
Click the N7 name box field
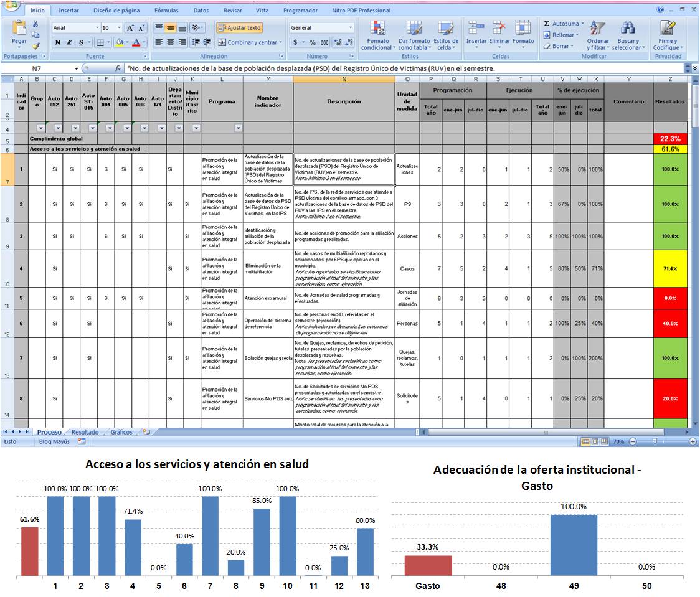37,68
